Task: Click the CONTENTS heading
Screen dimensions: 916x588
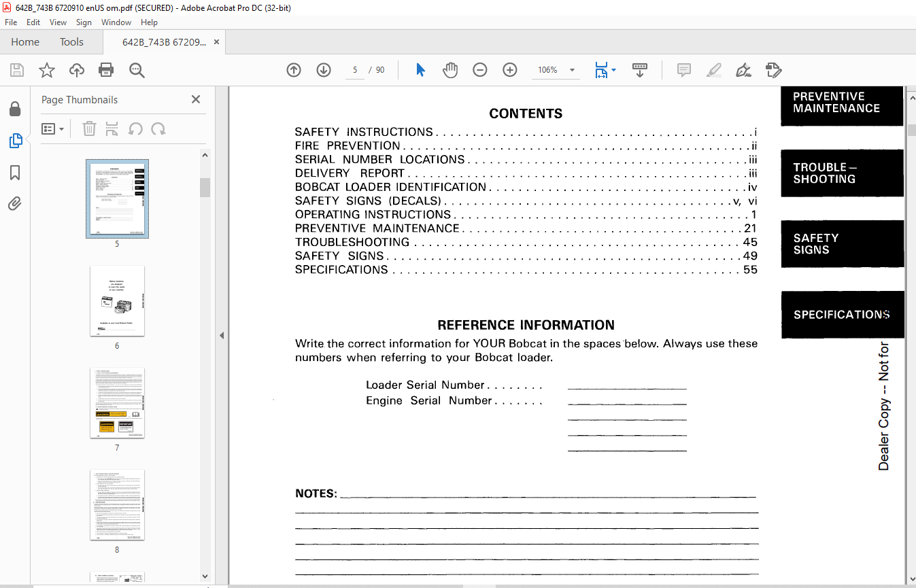Action: point(526,114)
